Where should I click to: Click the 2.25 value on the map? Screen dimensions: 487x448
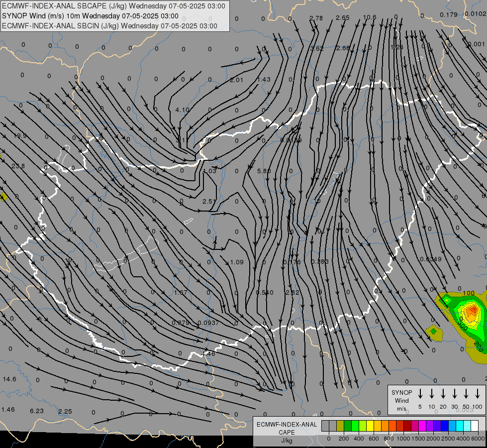[x=65, y=411]
